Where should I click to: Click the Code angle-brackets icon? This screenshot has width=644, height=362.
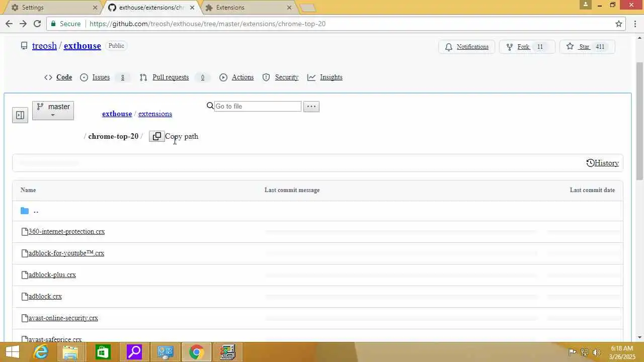[48, 77]
